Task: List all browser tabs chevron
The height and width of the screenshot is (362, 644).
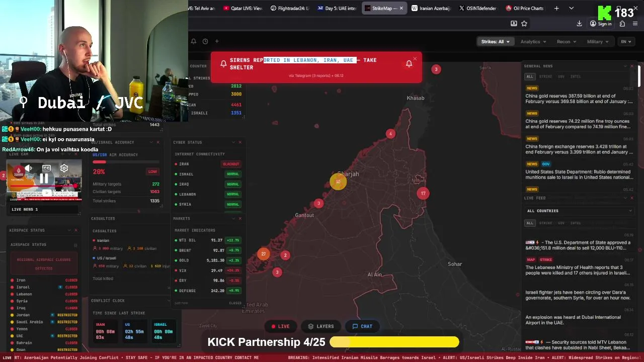Action: pos(571,8)
